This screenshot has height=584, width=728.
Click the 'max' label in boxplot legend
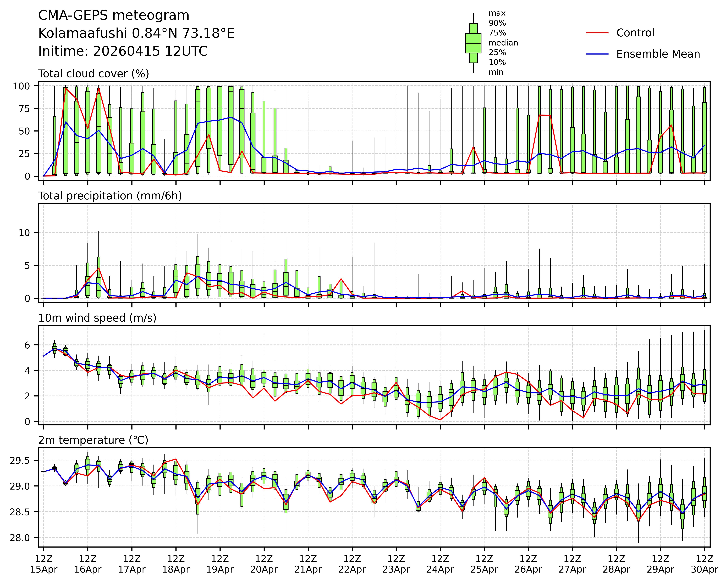tap(497, 14)
